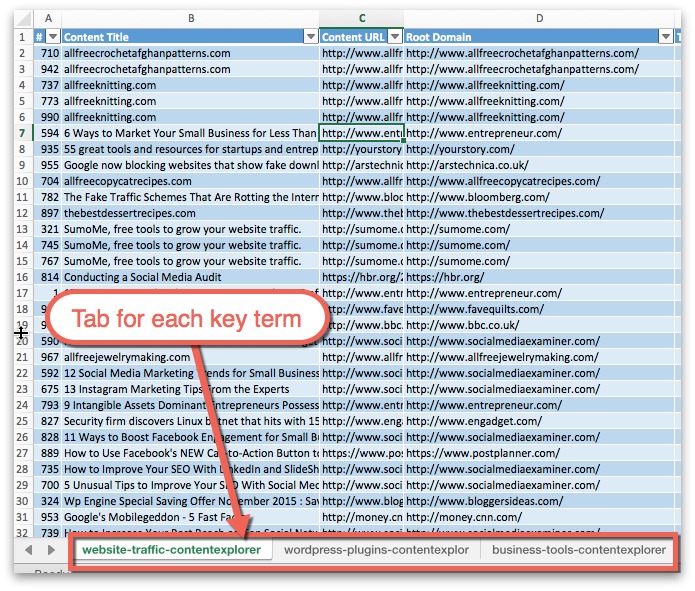Select column C header
The width and height of the screenshot is (695, 591).
[x=362, y=18]
